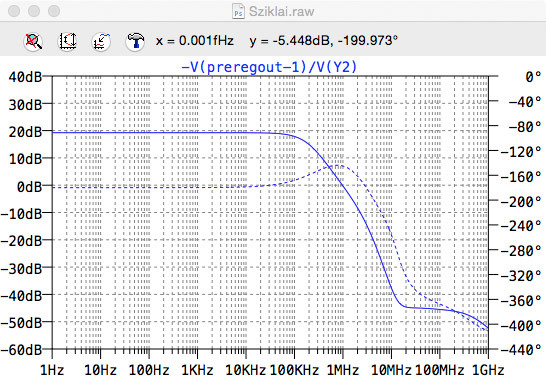Screen dimensions: 546x379
Task: Click the 1KHz frequency axis label
Action: pyautogui.click(x=197, y=370)
